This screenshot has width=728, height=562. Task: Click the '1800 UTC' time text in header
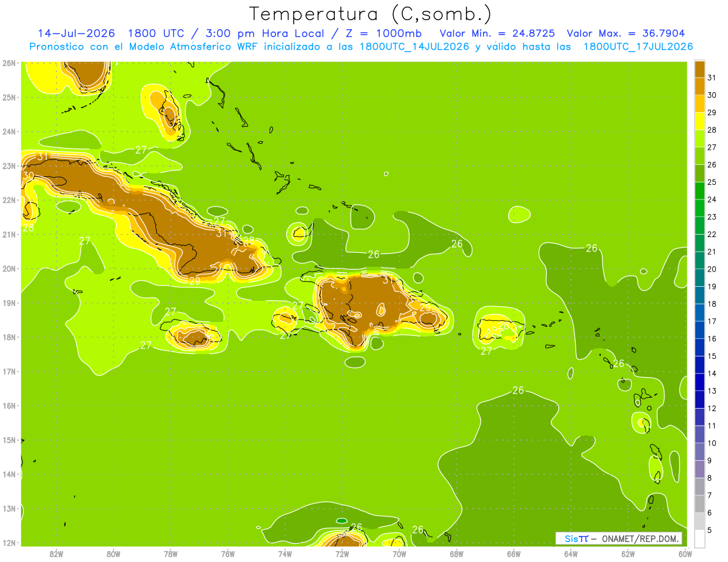tap(157, 33)
